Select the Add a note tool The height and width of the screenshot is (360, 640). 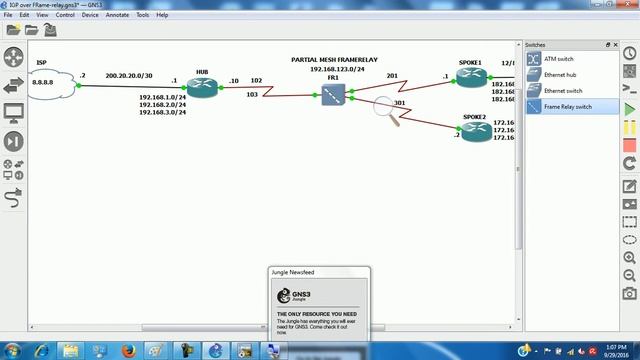click(x=629, y=187)
